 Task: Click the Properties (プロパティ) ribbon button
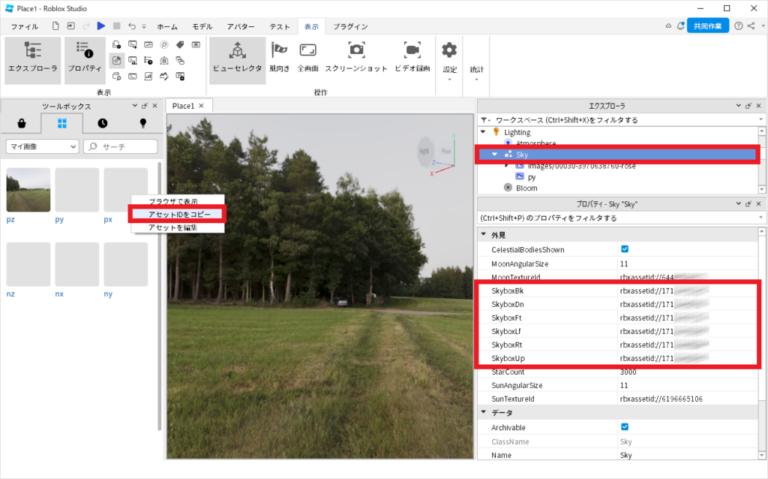click(x=85, y=58)
